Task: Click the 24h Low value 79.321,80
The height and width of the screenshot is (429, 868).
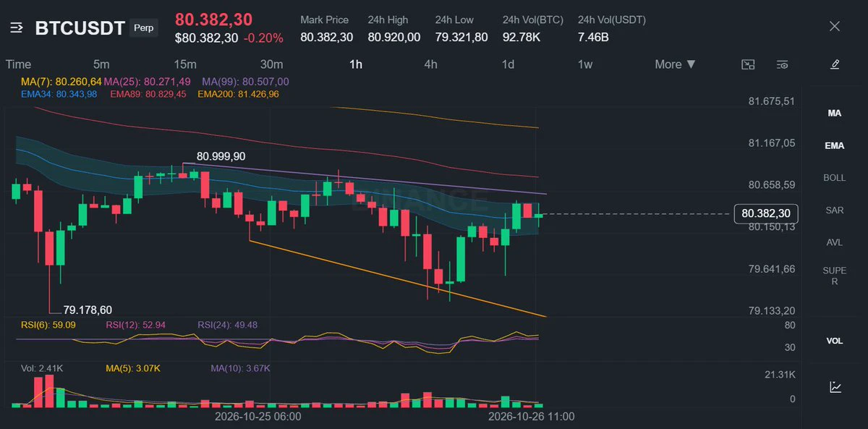Action: 461,37
